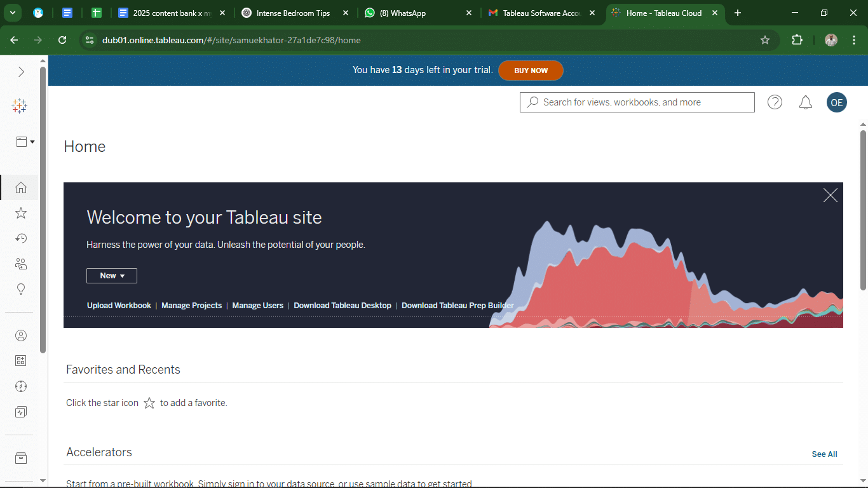
Task: Click the BUY NOW button
Action: coord(531,71)
